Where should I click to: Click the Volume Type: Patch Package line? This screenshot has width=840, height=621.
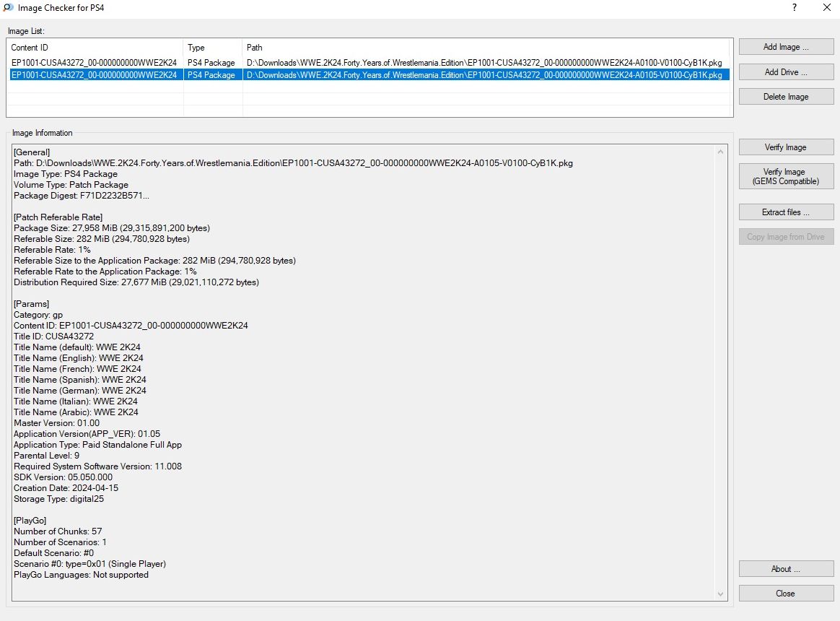(x=71, y=185)
